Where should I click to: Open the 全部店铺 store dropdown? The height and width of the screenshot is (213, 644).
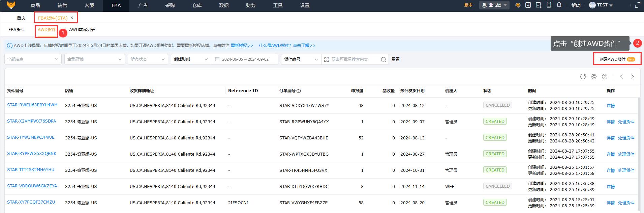(x=94, y=59)
